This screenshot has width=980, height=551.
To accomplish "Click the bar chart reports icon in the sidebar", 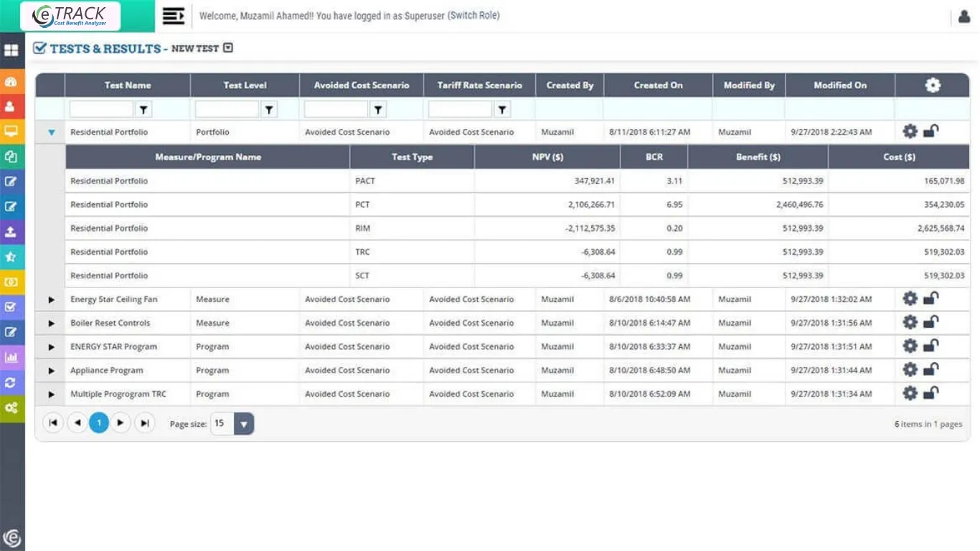I will point(11,357).
